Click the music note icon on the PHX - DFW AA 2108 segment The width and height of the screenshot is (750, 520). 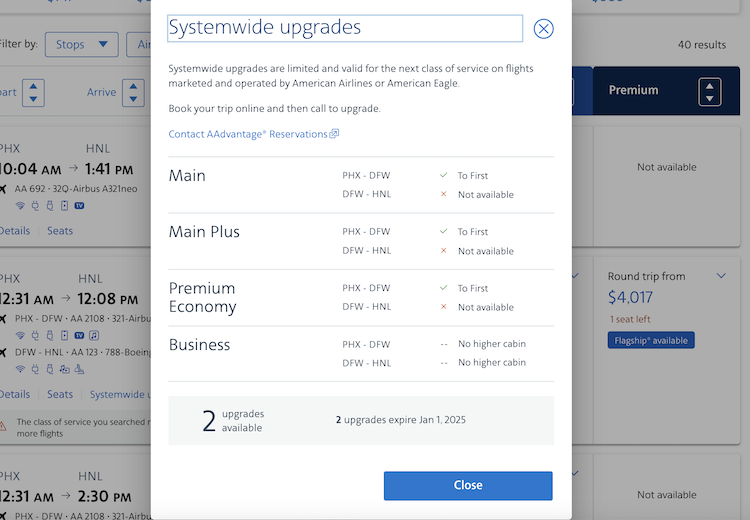pos(94,335)
